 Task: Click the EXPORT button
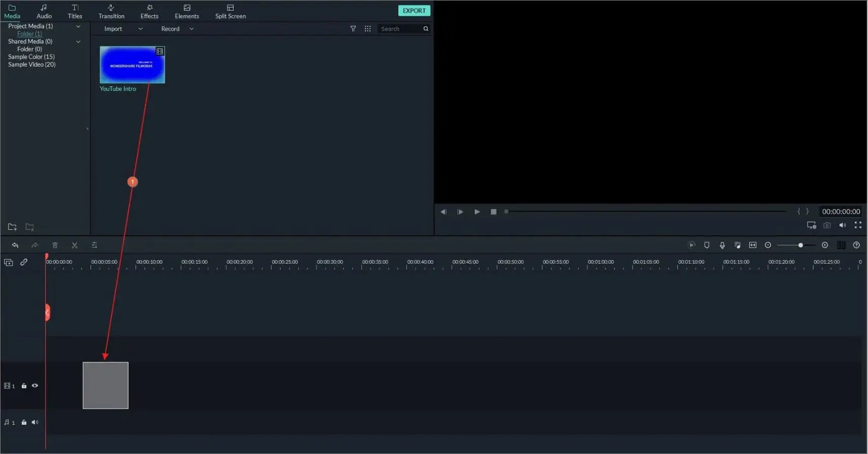[x=414, y=11]
